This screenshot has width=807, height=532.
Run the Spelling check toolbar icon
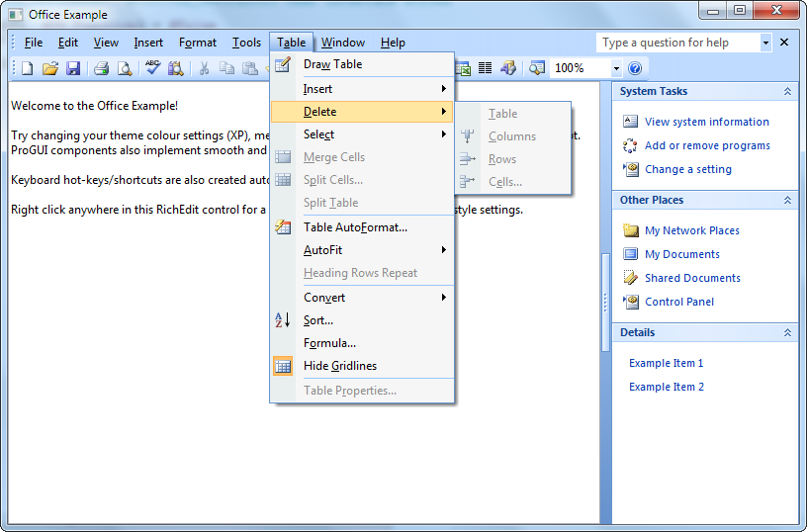[152, 68]
